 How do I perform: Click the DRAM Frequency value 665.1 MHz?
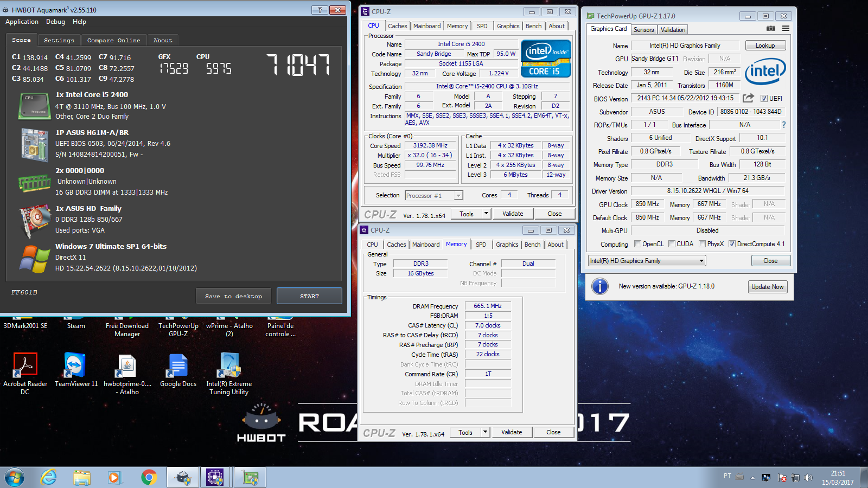[488, 306]
